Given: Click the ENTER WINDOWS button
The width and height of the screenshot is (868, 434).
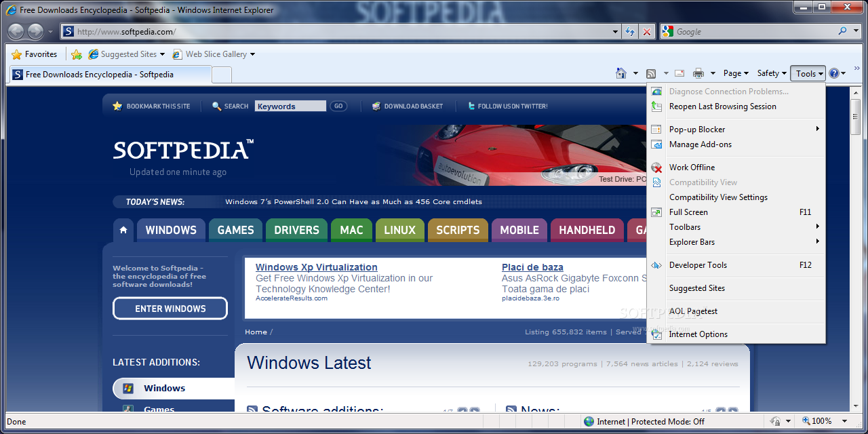Looking at the screenshot, I should [170, 309].
